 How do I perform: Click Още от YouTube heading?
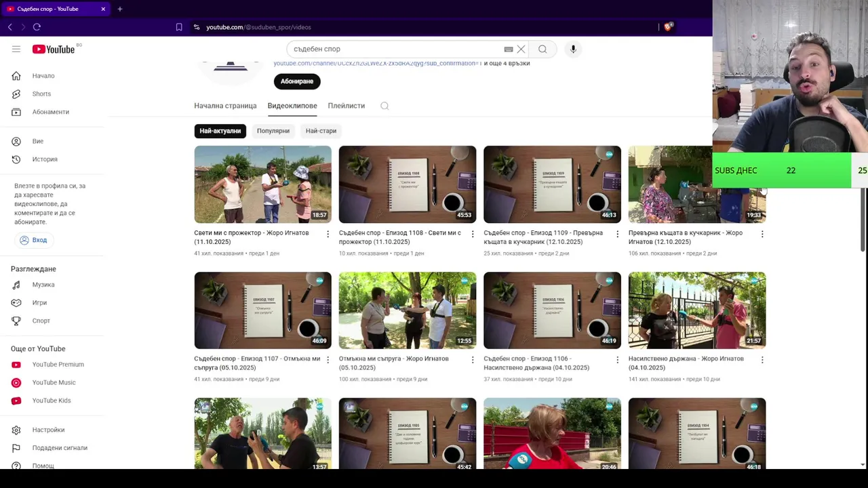pyautogui.click(x=38, y=349)
